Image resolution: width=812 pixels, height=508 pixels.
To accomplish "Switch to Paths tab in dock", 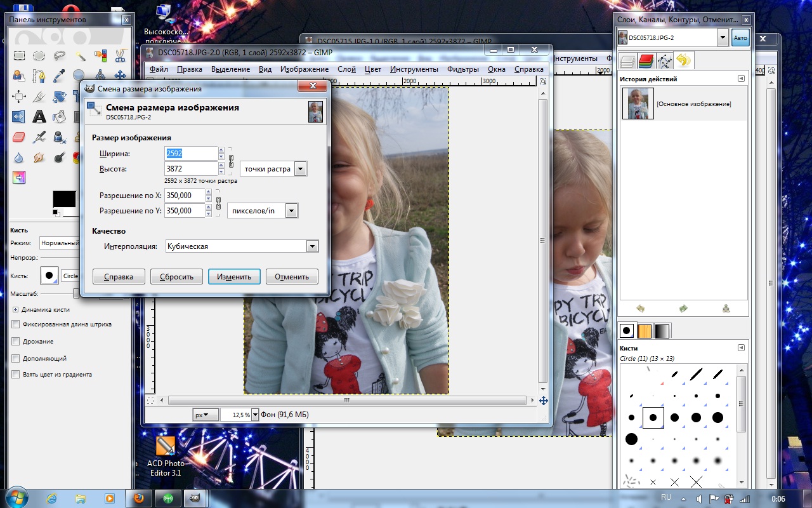I will tap(665, 61).
